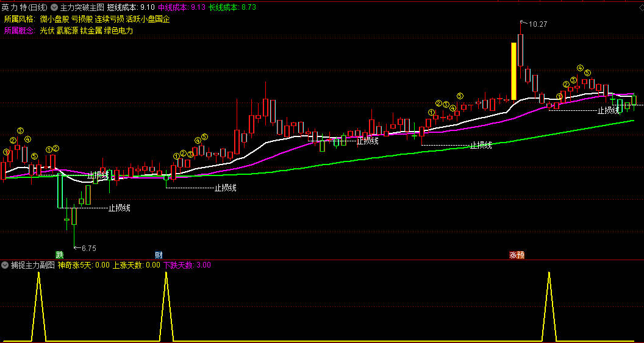The image size is (644, 343).
Task: Click the 微小盘股 style tag
Action: [54, 19]
